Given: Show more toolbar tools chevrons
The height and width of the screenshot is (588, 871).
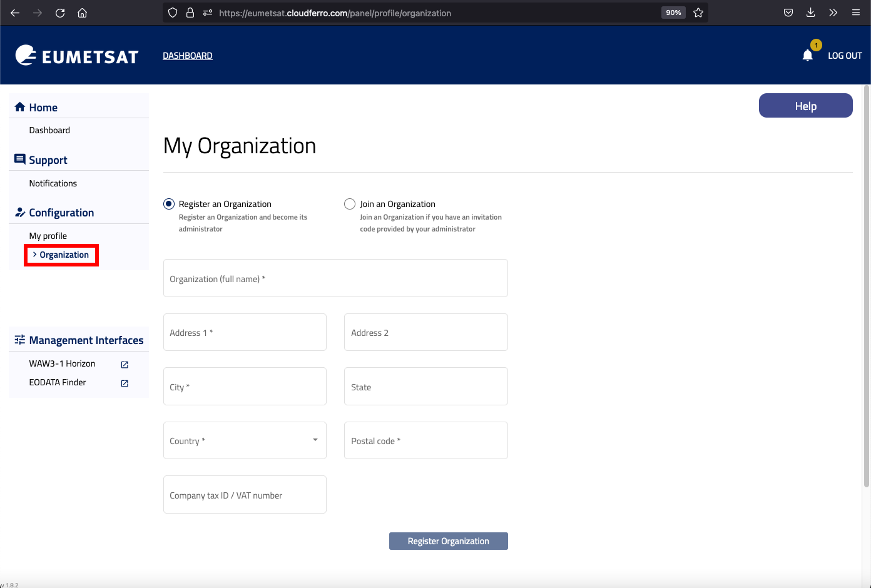Looking at the screenshot, I should [833, 13].
